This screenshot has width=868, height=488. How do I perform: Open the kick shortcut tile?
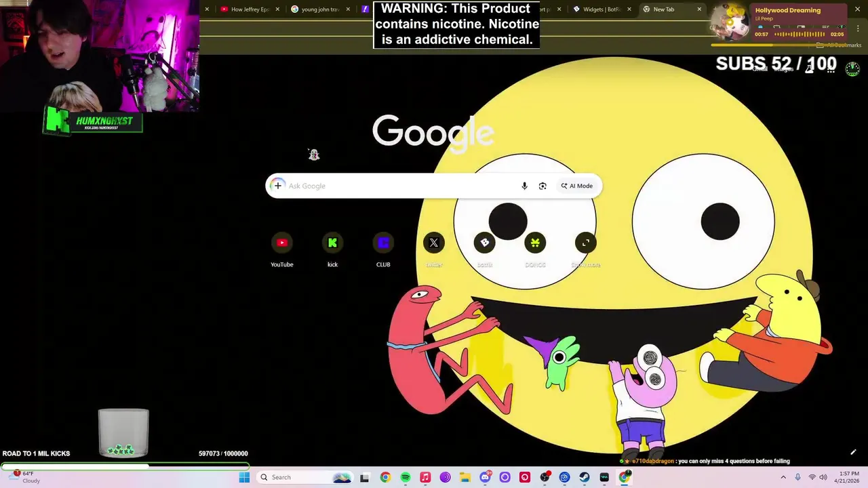[332, 251]
